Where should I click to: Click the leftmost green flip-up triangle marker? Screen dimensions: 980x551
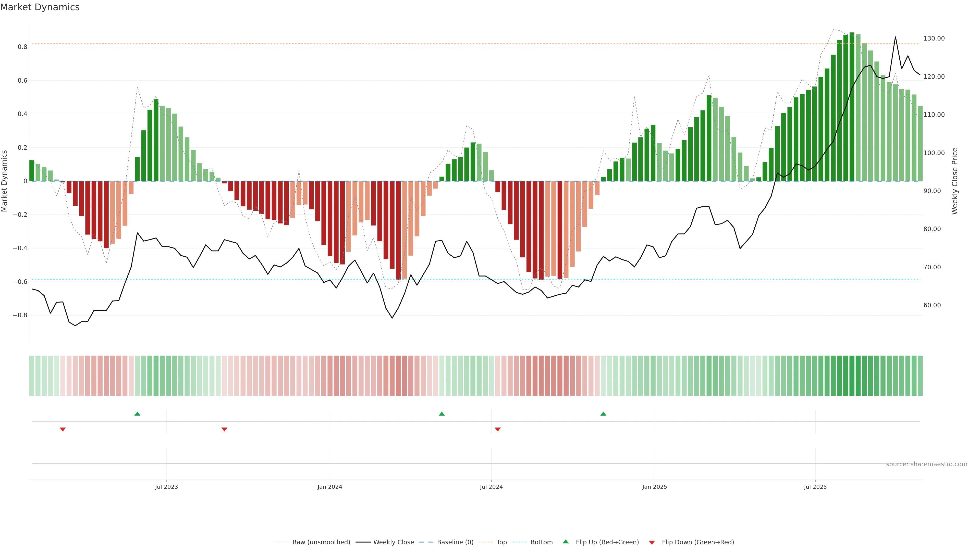(137, 414)
